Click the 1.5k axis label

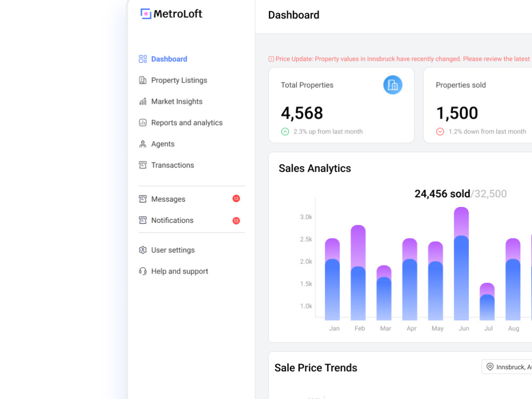(306, 284)
